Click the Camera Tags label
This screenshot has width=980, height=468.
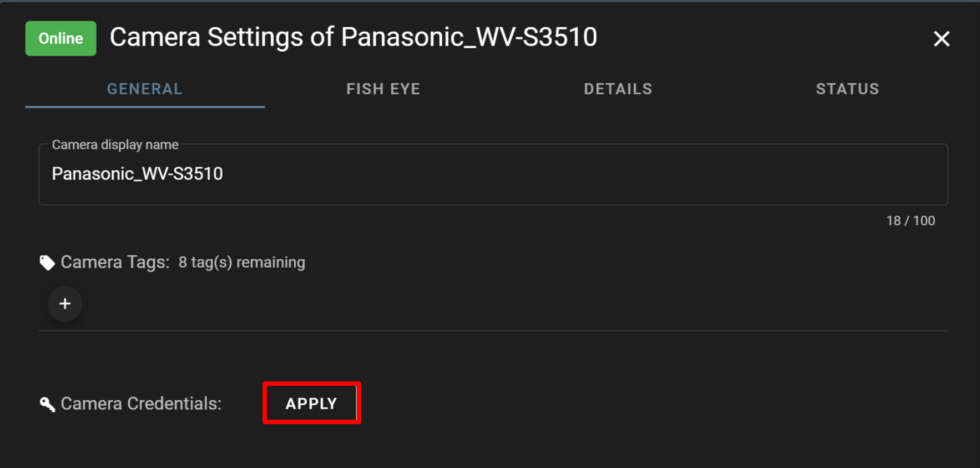pyautogui.click(x=115, y=262)
